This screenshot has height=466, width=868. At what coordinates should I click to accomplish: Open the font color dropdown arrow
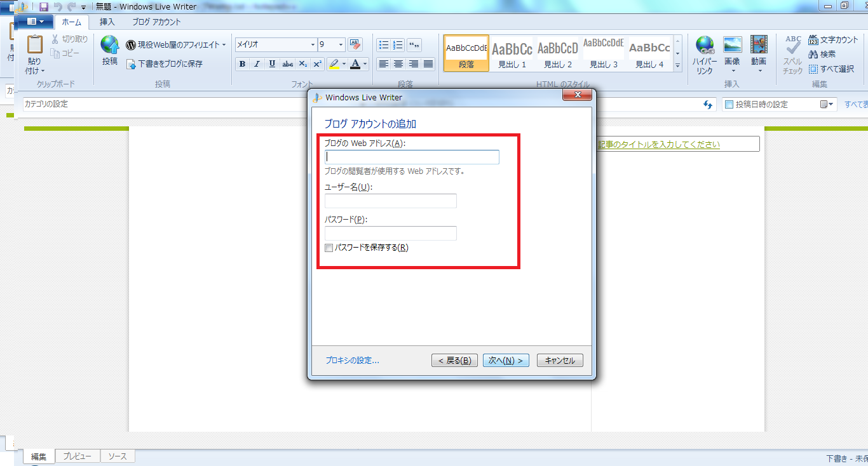(x=365, y=63)
